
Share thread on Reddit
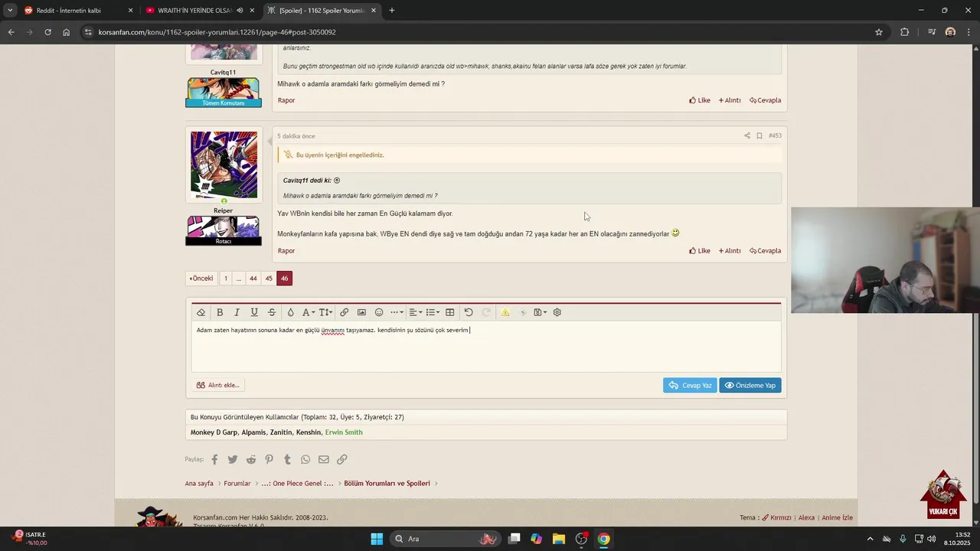coord(251,459)
